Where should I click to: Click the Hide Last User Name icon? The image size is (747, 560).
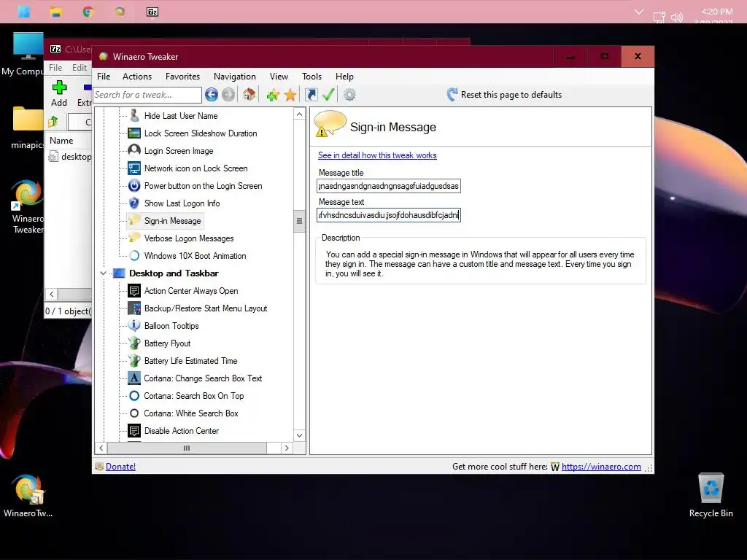[134, 115]
